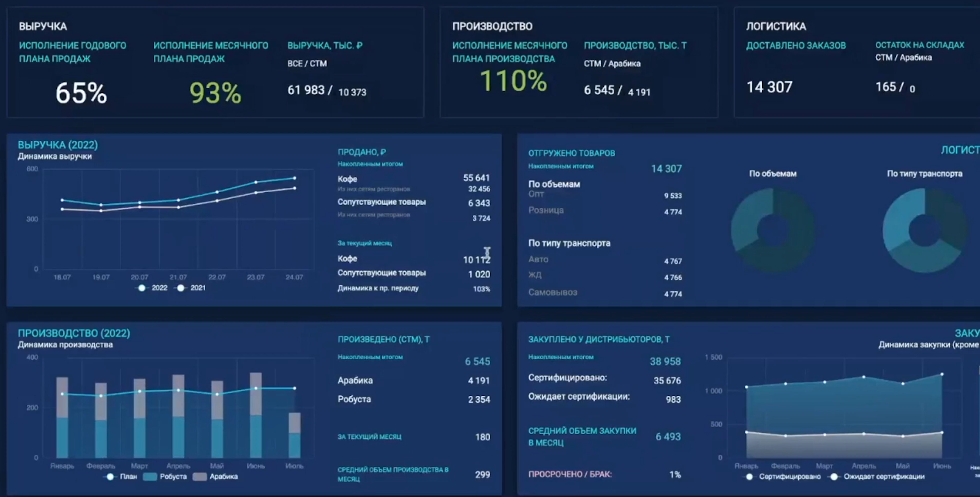Screen dimensions: 980x497
Task: Select the Январь production bar
Action: click(x=62, y=417)
